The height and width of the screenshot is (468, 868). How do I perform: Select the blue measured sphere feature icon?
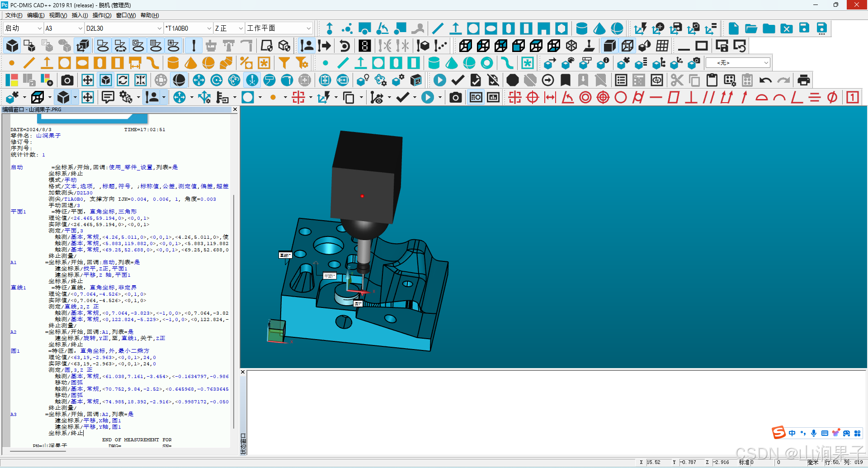click(617, 28)
